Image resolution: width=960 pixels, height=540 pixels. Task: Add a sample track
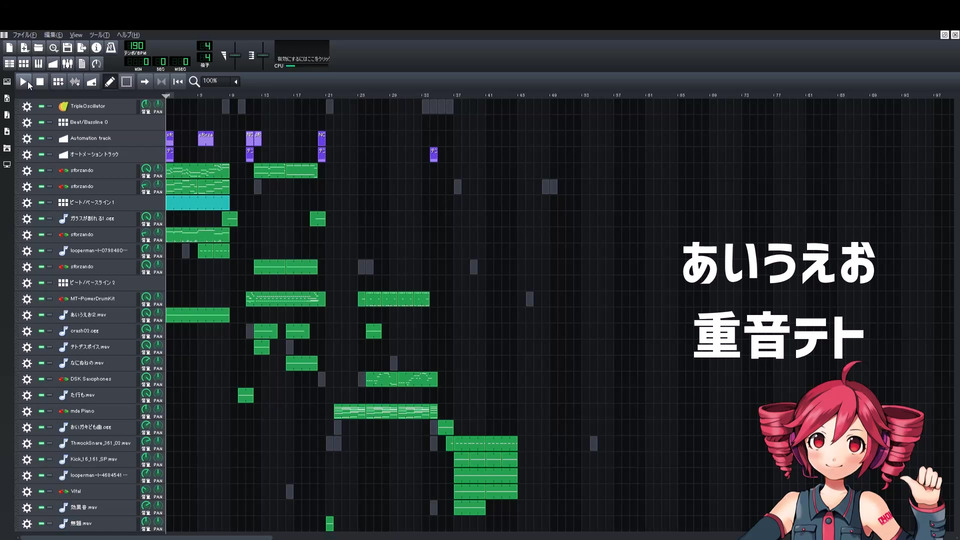[x=75, y=81]
